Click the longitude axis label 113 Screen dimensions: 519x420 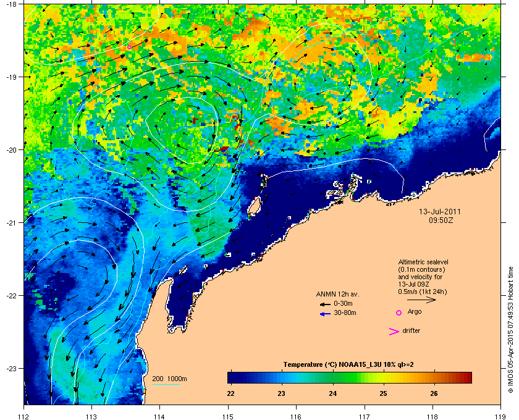[x=91, y=417]
